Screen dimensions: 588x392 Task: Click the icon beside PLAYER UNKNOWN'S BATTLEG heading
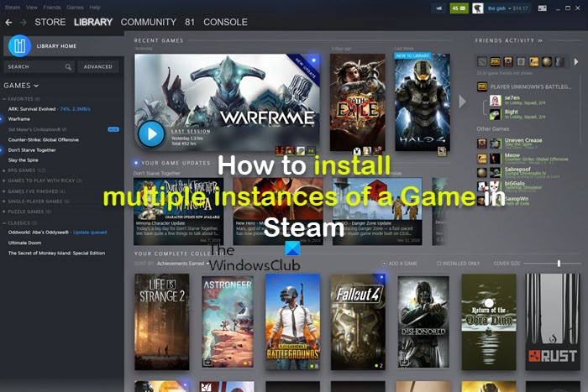482,86
